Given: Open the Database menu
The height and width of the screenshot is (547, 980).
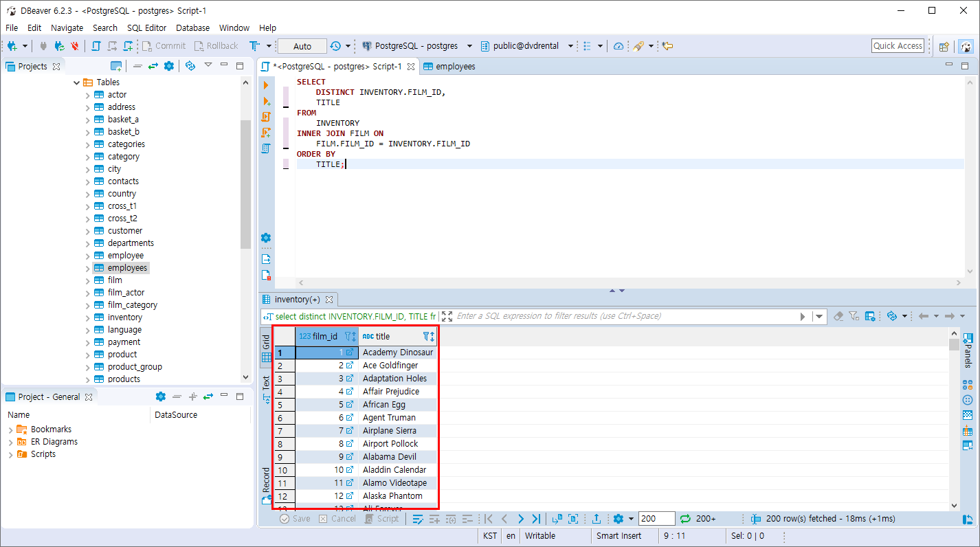Looking at the screenshot, I should pyautogui.click(x=192, y=27).
